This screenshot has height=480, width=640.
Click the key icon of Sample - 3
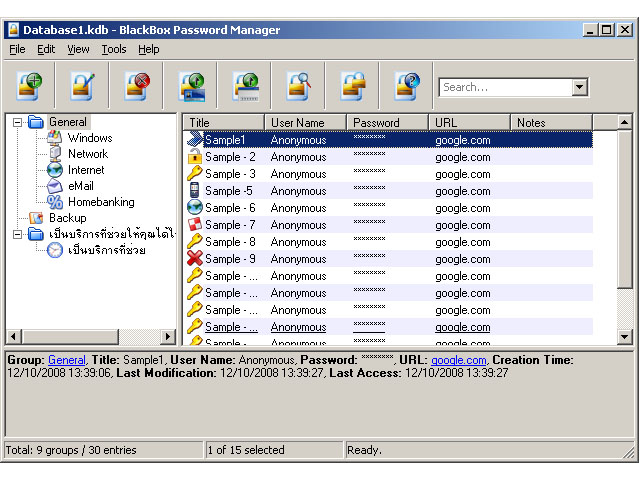tap(195, 174)
